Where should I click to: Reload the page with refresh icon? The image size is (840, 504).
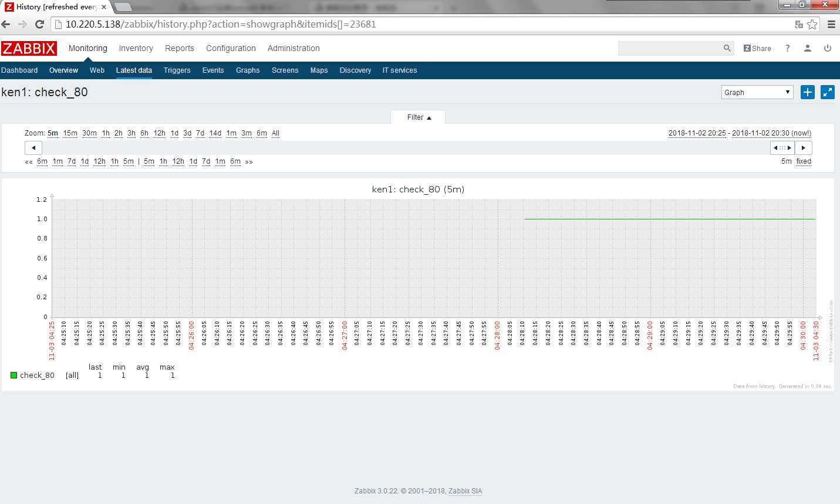click(x=39, y=24)
